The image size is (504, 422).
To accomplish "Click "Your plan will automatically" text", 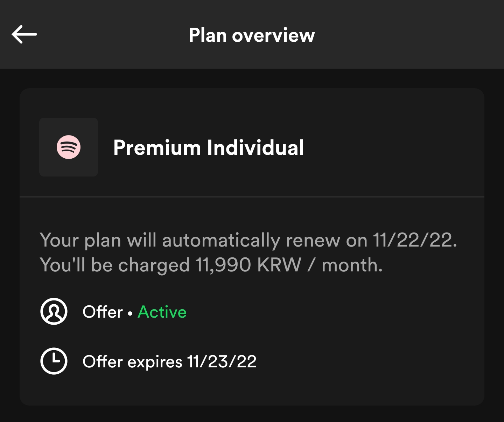I will [160, 241].
